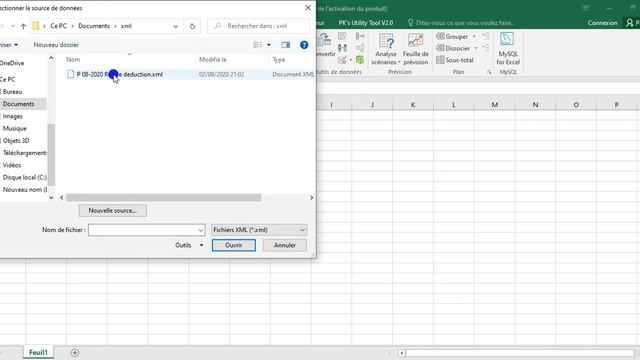Click the flash fill icon in the ribbon

click(342, 36)
